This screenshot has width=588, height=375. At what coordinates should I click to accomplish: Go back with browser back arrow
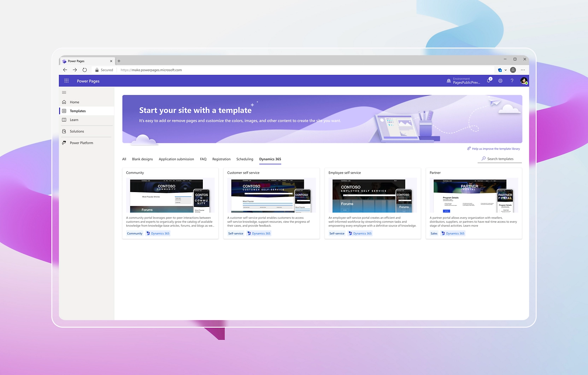(65, 70)
